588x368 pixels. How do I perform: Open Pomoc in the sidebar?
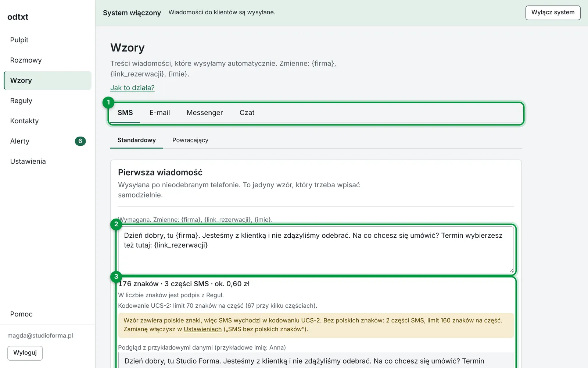47,314
